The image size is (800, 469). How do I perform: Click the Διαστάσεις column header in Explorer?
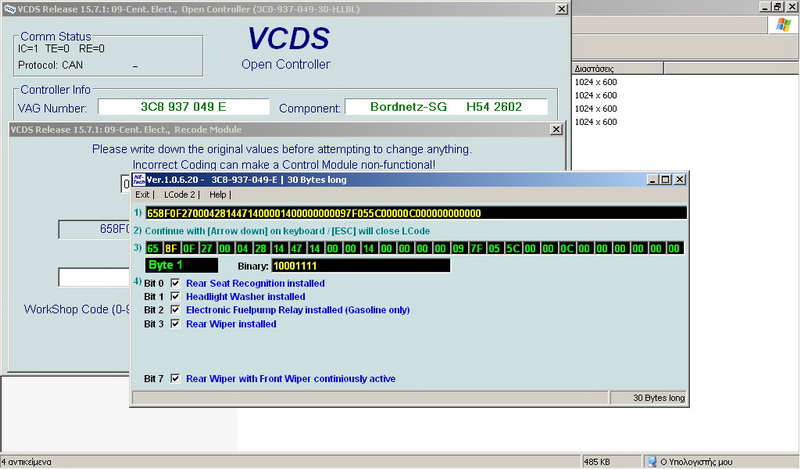[618, 68]
